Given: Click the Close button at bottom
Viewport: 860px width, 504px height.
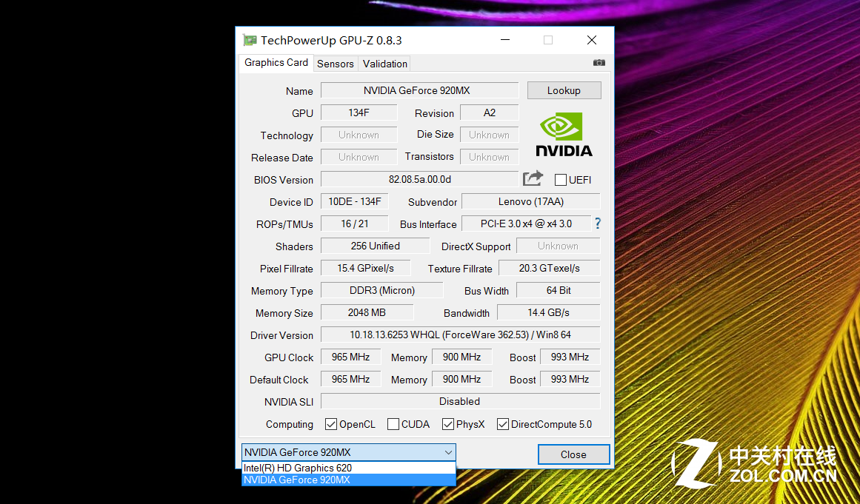Looking at the screenshot, I should click(573, 454).
